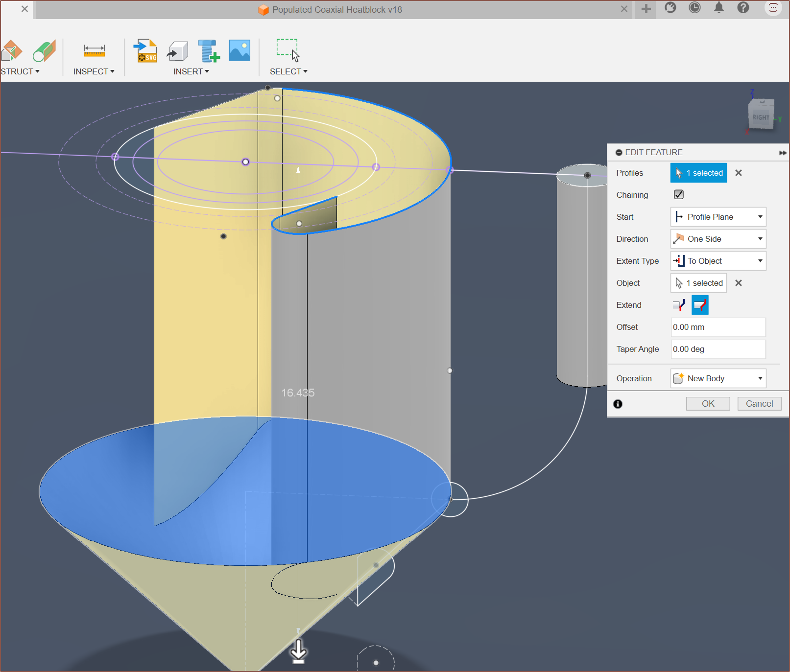Click the Insert SVG icon
790x672 pixels.
point(145,51)
